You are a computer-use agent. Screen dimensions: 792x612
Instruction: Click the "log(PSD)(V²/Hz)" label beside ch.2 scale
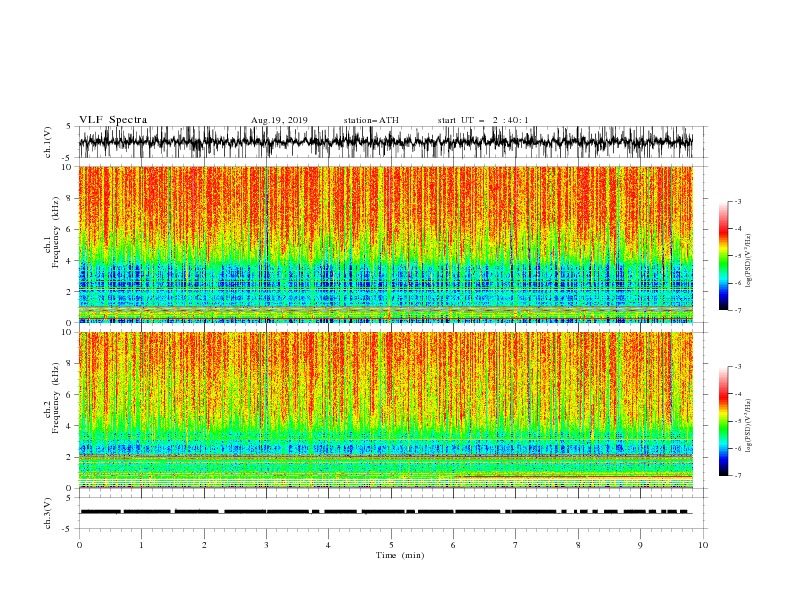[749, 425]
